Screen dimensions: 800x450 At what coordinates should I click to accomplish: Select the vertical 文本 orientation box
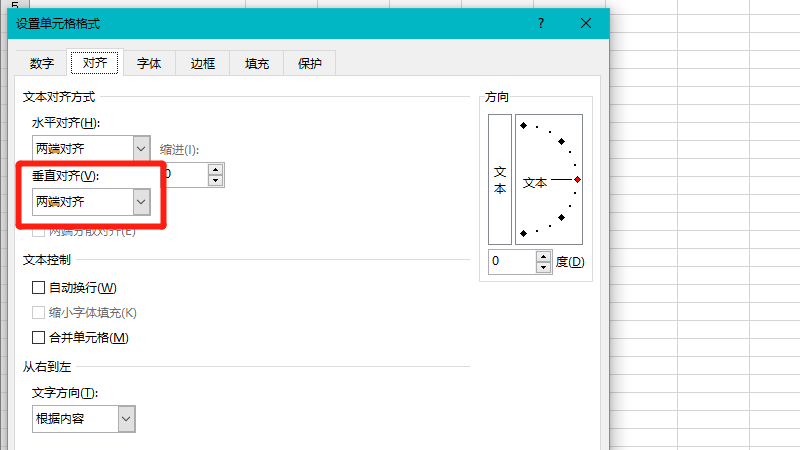click(x=500, y=180)
